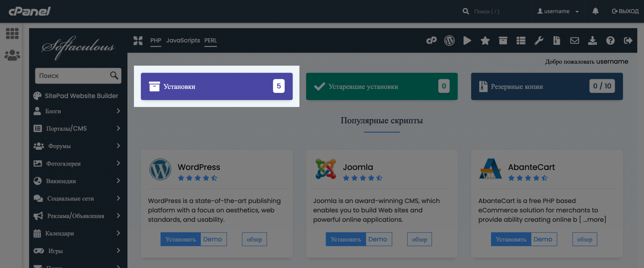Screen dimensions: 644x268
Task: Click the Joomla logo thumbnail
Action: tap(325, 169)
